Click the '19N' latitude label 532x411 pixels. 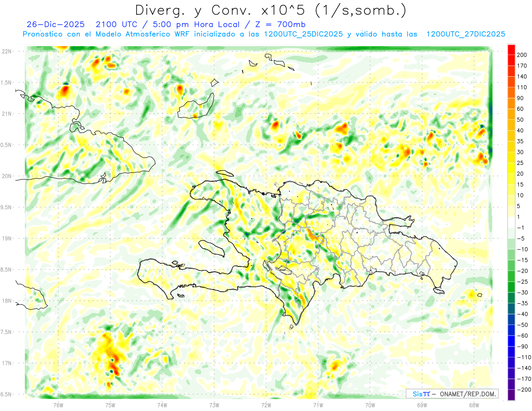tap(8, 239)
